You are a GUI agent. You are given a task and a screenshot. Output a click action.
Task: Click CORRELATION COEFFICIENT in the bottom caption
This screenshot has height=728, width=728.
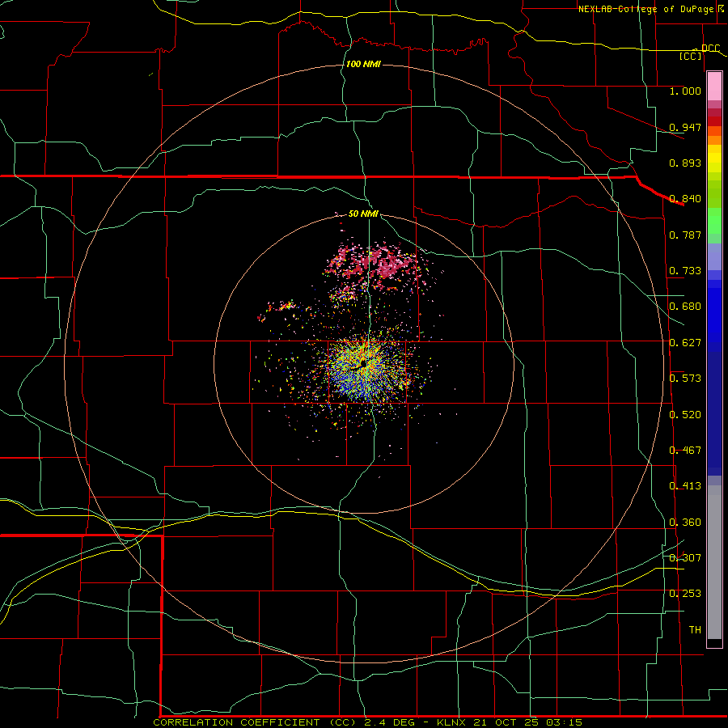click(236, 722)
